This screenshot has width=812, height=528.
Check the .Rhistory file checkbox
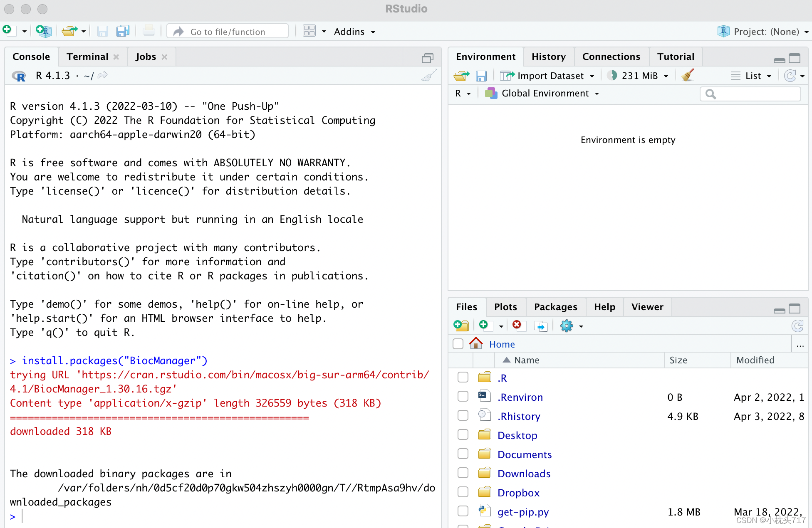pos(463,415)
